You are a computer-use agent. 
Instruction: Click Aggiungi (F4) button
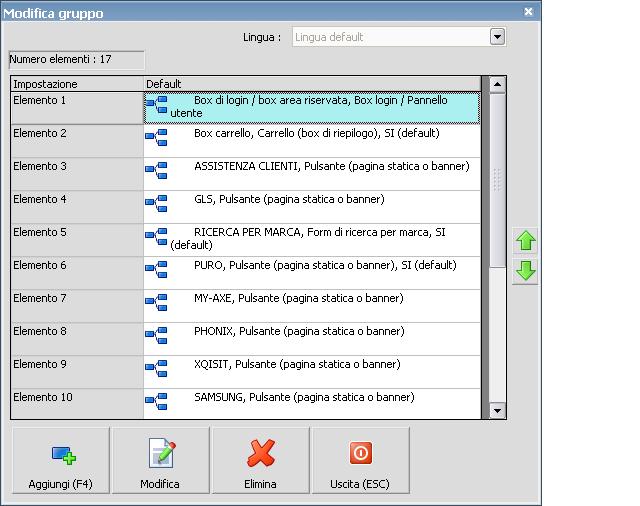click(61, 461)
